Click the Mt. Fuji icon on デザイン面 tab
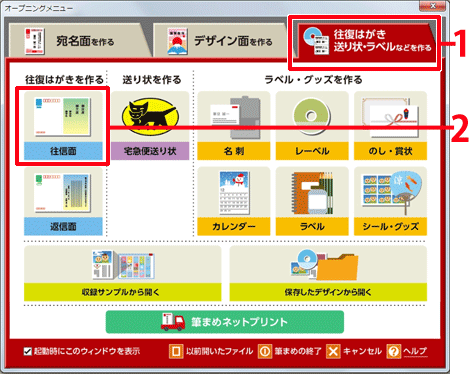This screenshot has height=374, width=470. pos(177,41)
